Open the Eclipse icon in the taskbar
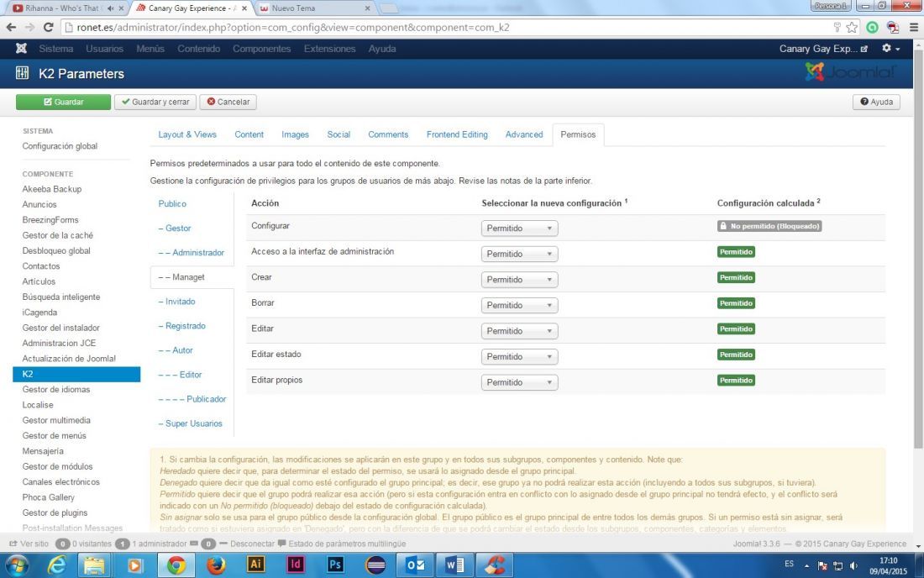The width and height of the screenshot is (924, 578). tap(375, 565)
